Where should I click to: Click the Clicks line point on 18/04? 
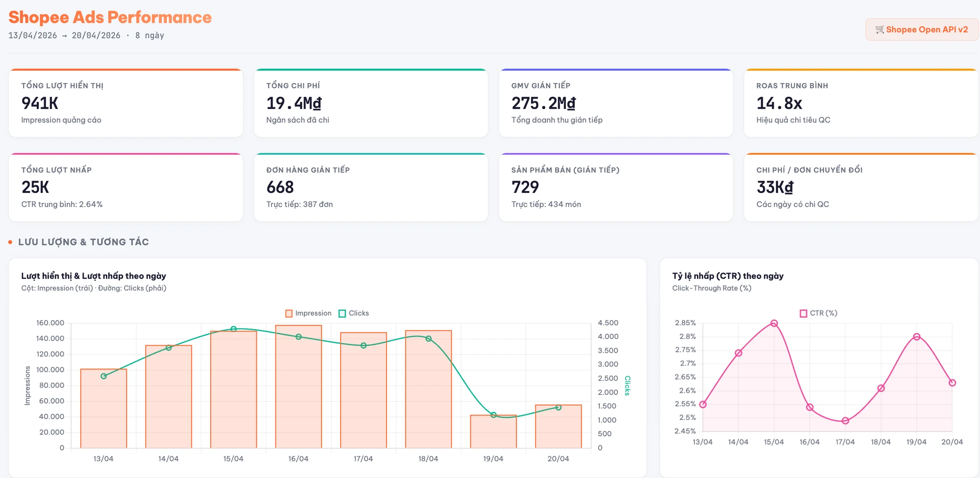coord(428,338)
